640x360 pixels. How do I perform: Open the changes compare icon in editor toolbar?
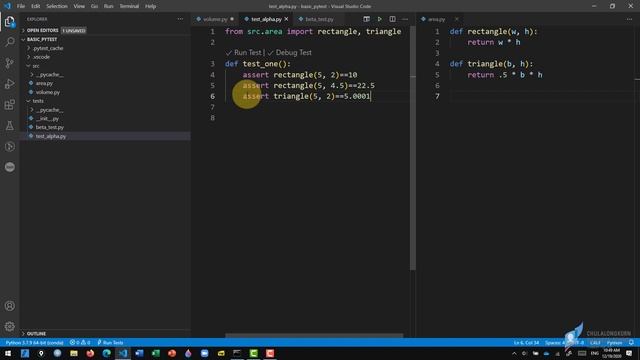click(x=367, y=19)
